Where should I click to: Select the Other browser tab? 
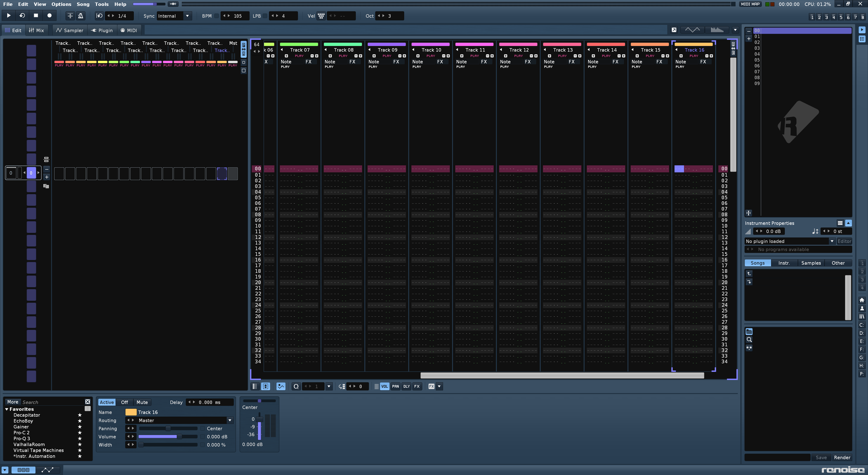(x=838, y=263)
